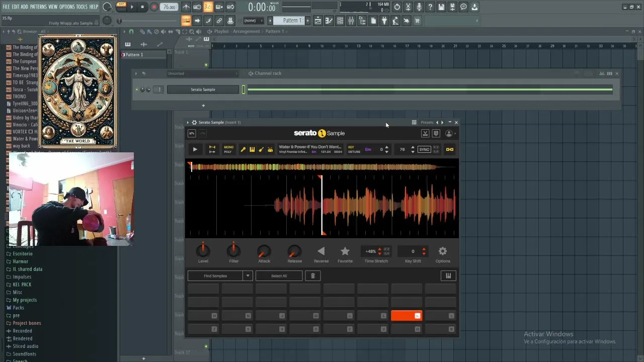Open the piano roll view icon
This screenshot has height=362, width=644.
pos(329,21)
